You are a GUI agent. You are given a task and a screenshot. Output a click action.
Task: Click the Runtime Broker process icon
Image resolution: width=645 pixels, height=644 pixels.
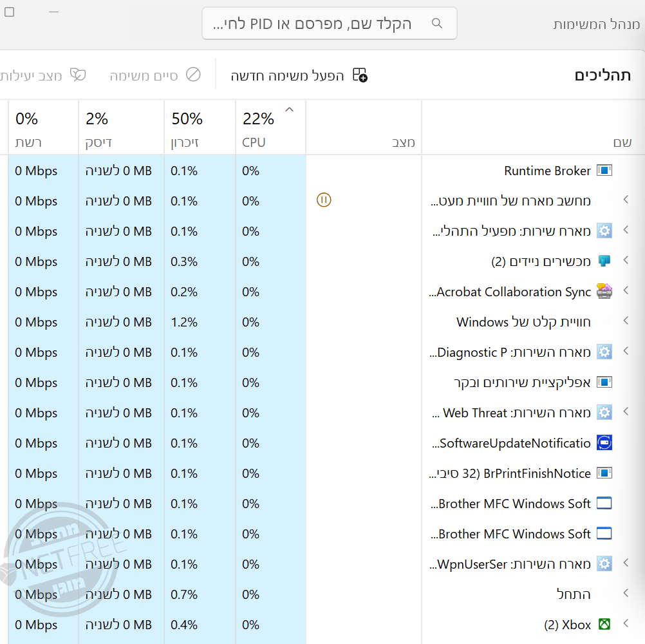[604, 171]
